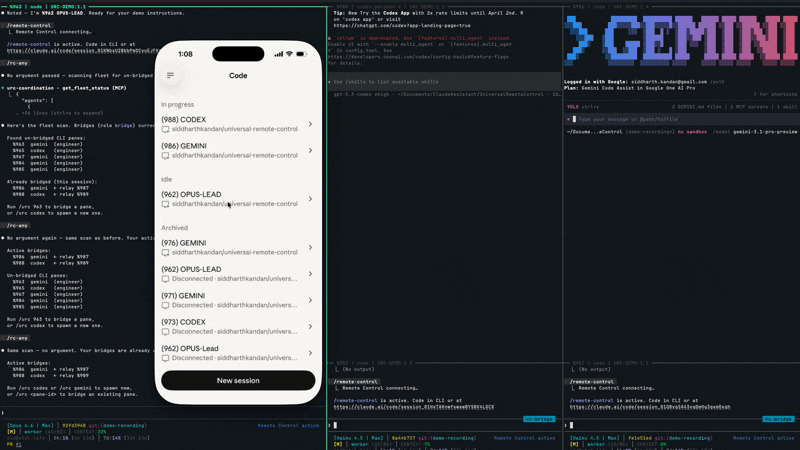Open chevron for idle (962) OPUS-LEAD session

pos(310,199)
